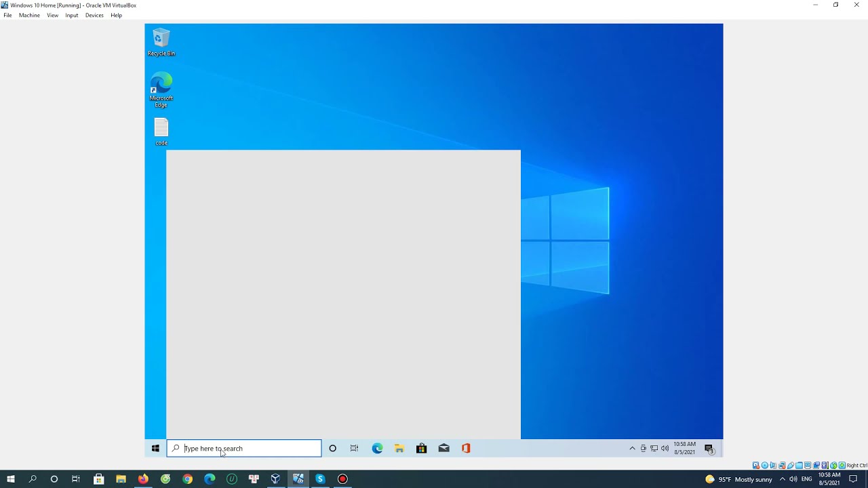Viewport: 868px width, 488px height.
Task: Open the green U uninstaller app
Action: pos(232,479)
